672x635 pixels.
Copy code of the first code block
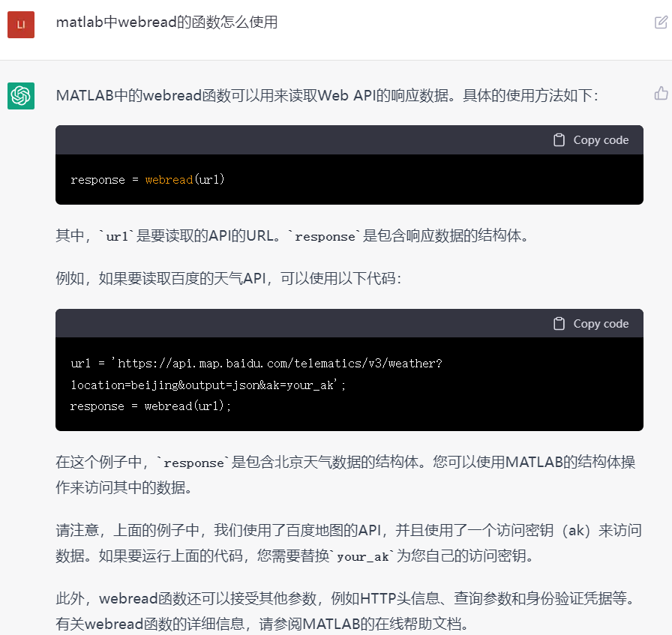pyautogui.click(x=591, y=140)
